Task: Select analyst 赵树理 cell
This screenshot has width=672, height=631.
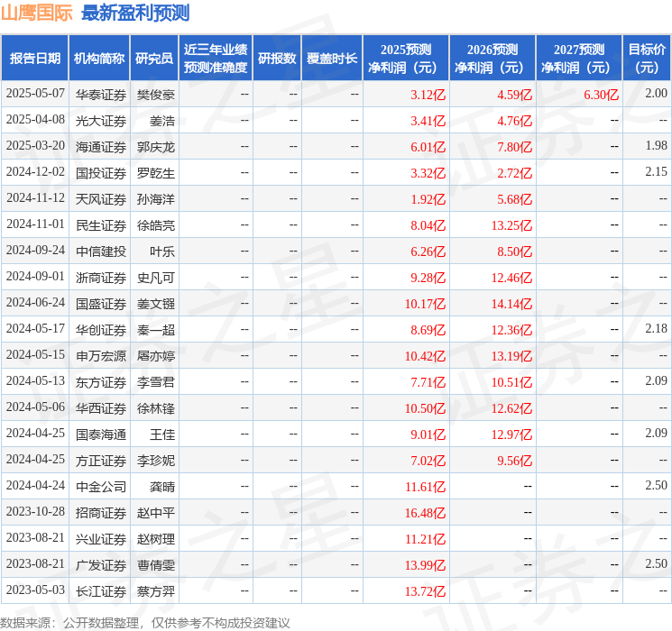Action: (x=156, y=539)
